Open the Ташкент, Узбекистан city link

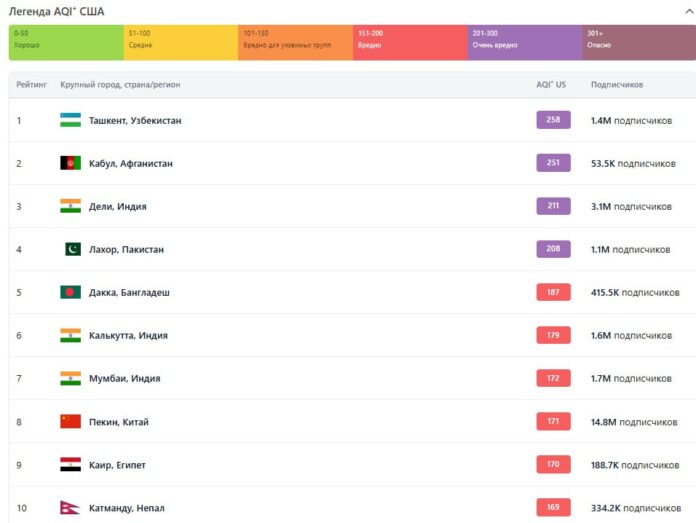pyautogui.click(x=135, y=120)
